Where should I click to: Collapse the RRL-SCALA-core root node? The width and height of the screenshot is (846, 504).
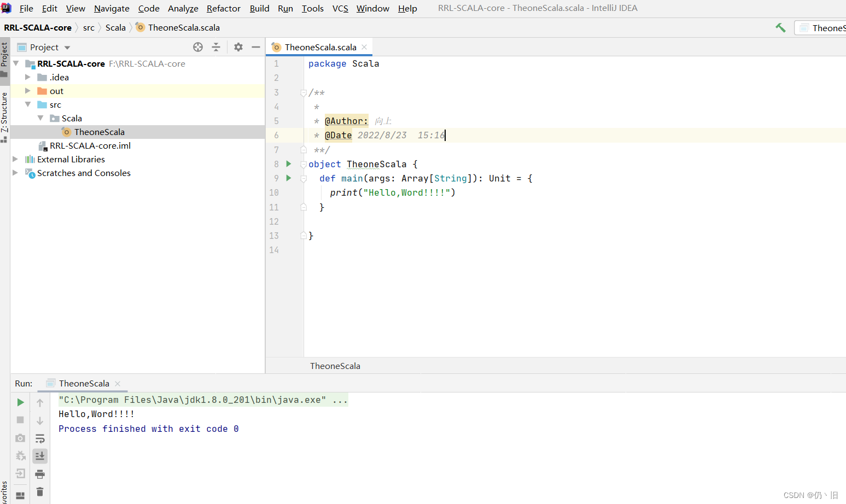16,63
